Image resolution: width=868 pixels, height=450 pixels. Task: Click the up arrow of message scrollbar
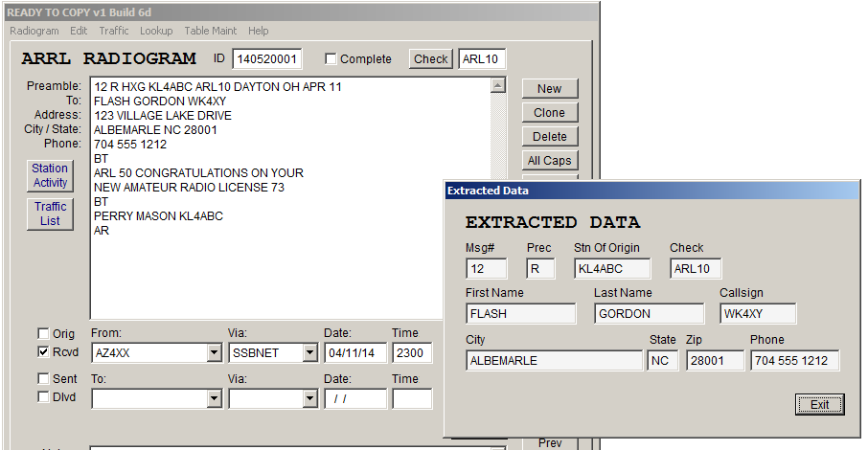[x=498, y=86]
